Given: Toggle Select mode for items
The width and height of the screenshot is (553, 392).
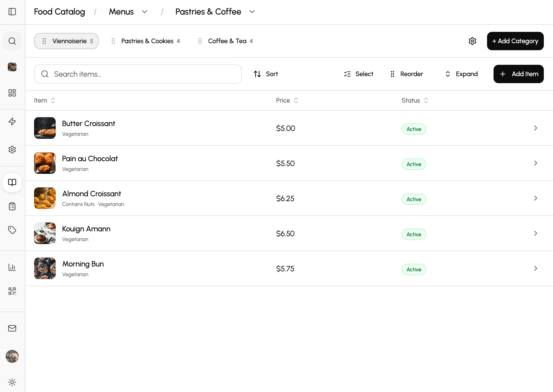Looking at the screenshot, I should pyautogui.click(x=359, y=74).
